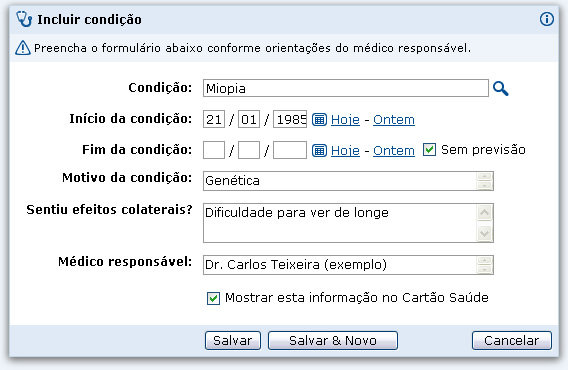Viewport: 568px width, 370px height.
Task: Click the Cancelar button
Action: 511,340
